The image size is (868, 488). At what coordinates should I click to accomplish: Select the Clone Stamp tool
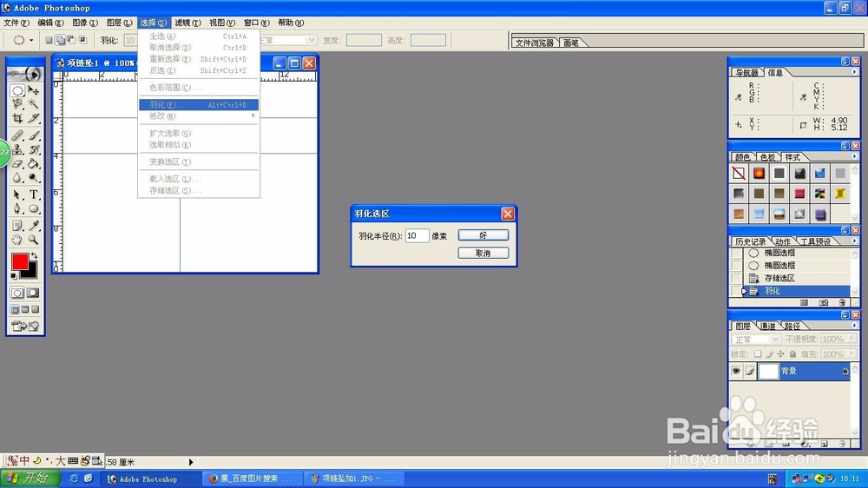click(17, 149)
